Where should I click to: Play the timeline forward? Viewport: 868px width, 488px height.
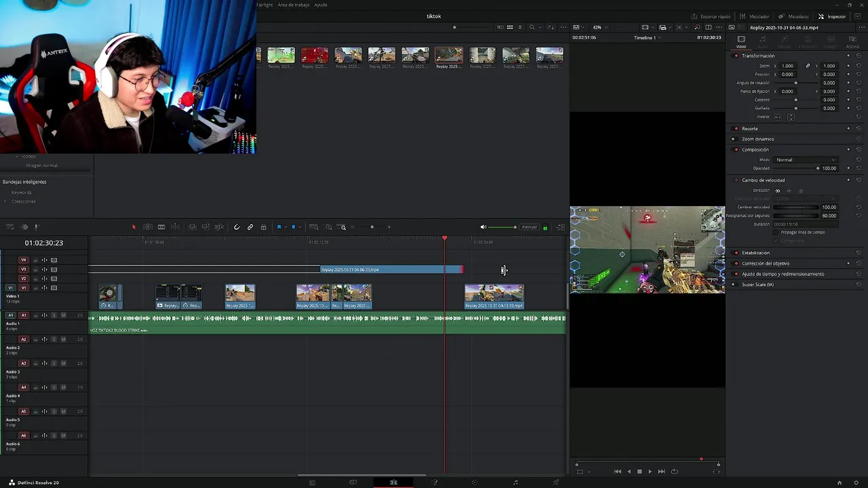click(650, 471)
